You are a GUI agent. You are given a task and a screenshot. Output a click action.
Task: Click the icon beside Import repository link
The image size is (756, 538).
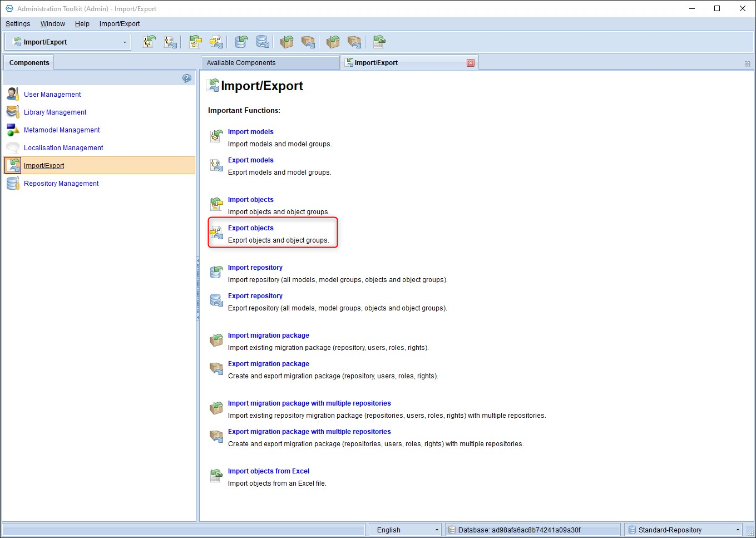coord(216,272)
